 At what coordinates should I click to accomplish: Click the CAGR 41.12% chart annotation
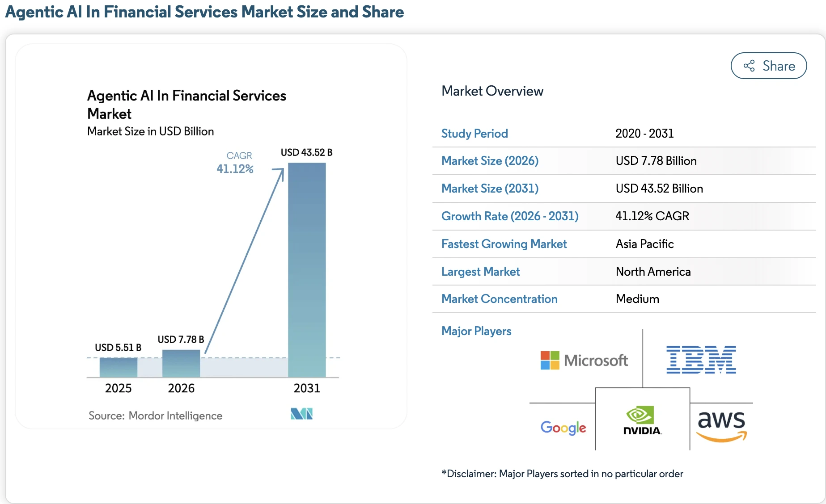click(235, 163)
